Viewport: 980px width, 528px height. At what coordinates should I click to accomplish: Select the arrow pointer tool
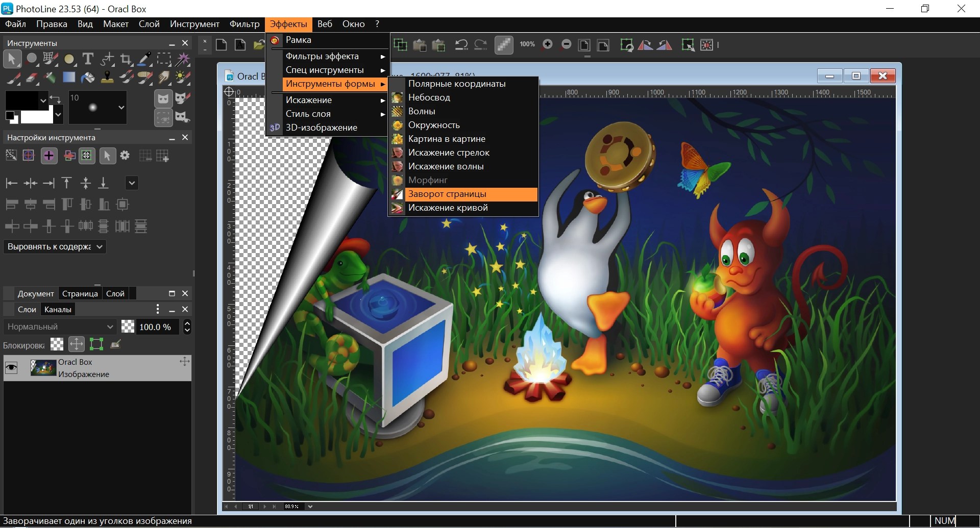pos(12,59)
